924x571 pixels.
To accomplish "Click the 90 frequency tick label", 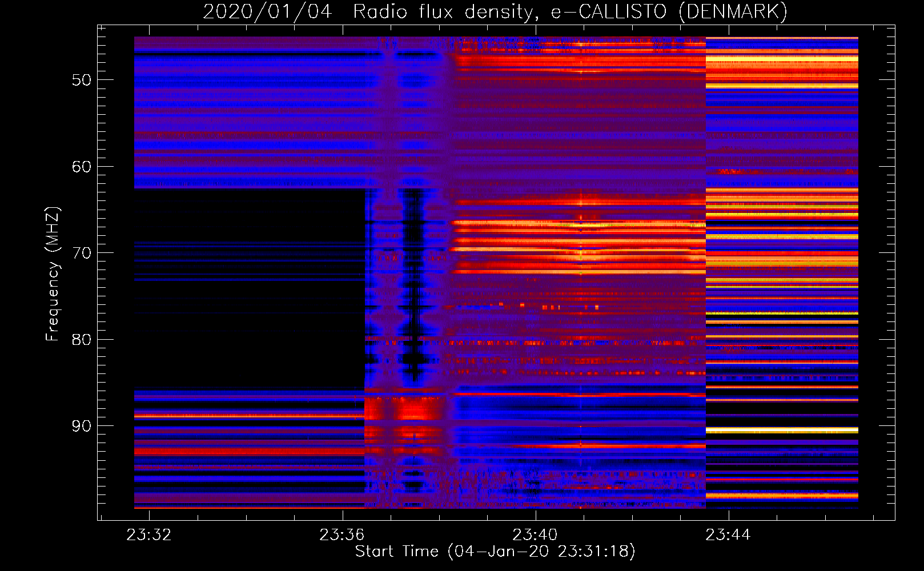I will [82, 426].
